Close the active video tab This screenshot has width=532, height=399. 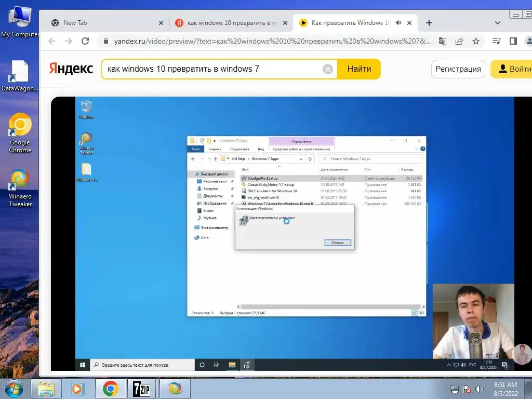409,23
